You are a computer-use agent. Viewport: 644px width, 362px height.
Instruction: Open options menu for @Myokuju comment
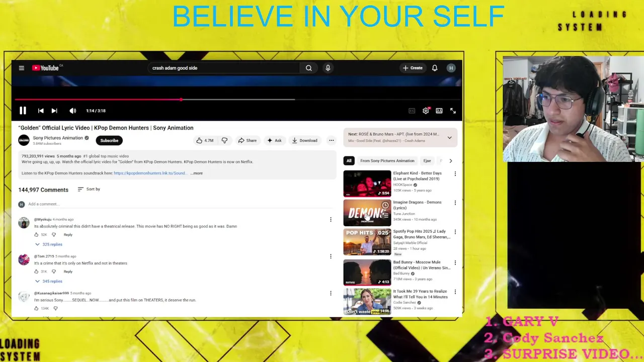(x=331, y=220)
